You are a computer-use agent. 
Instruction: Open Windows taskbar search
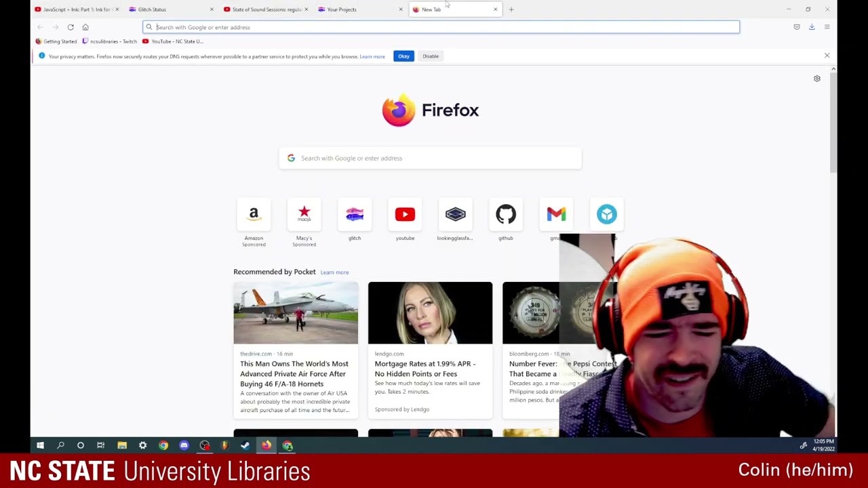(60, 445)
